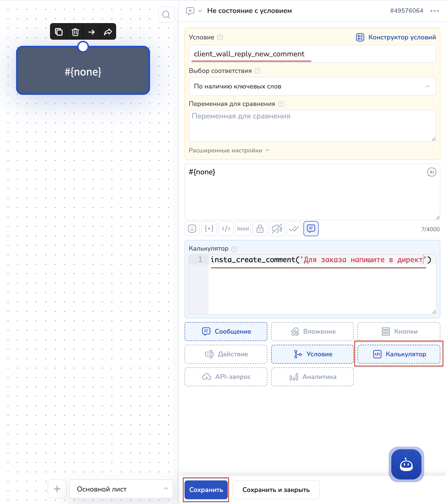Open the emoji picker

pyautogui.click(x=192, y=229)
